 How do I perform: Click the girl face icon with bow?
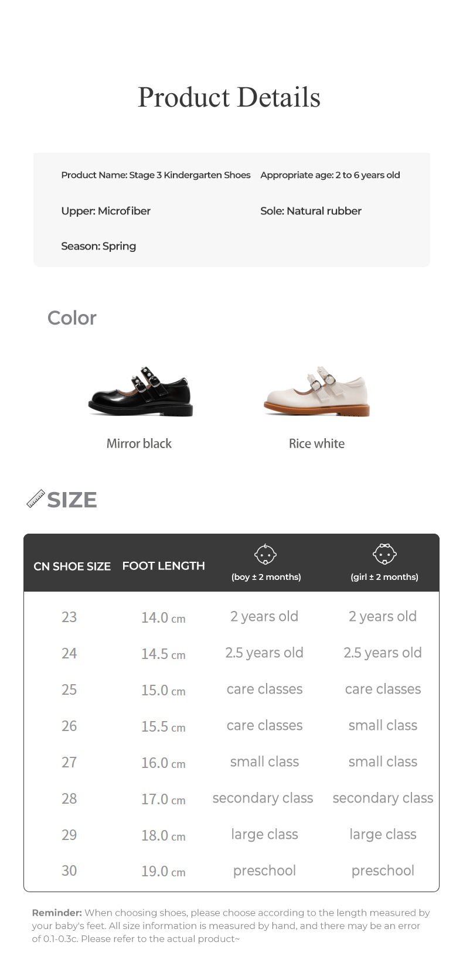pyautogui.click(x=384, y=553)
